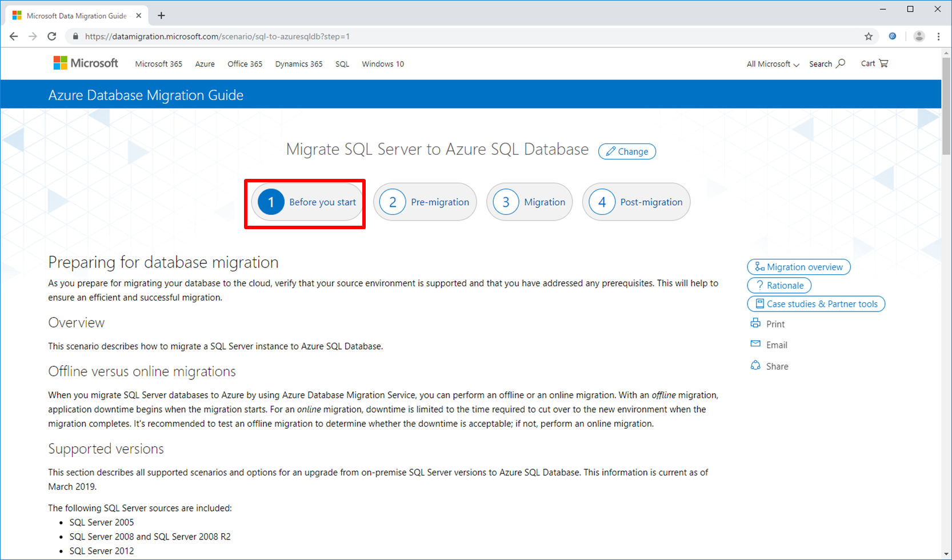
Task: Click the address bar URL
Action: [x=217, y=37]
